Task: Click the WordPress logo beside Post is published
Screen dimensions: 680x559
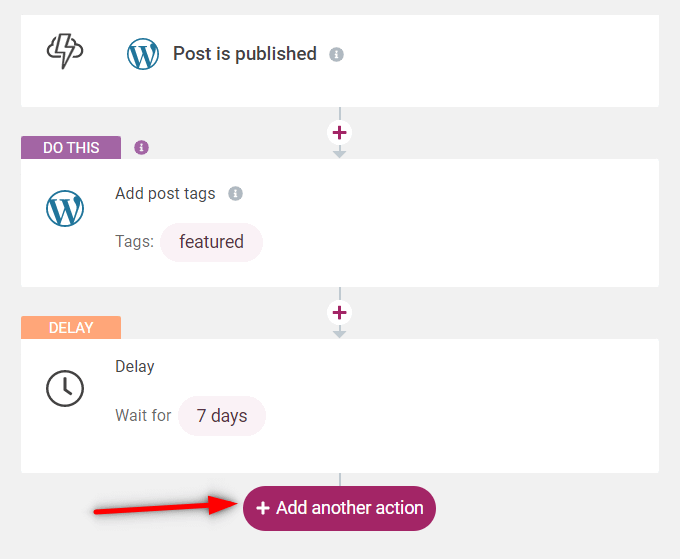Action: pos(143,54)
